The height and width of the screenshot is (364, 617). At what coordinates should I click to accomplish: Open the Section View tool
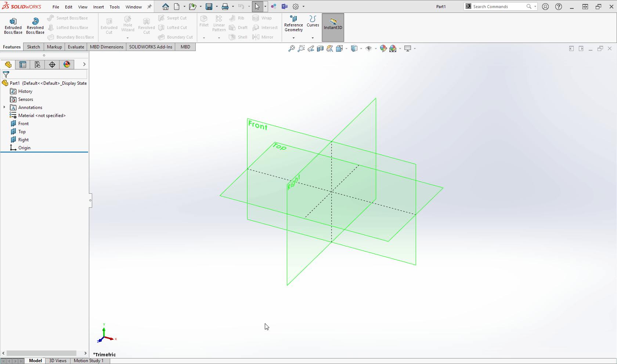320,48
